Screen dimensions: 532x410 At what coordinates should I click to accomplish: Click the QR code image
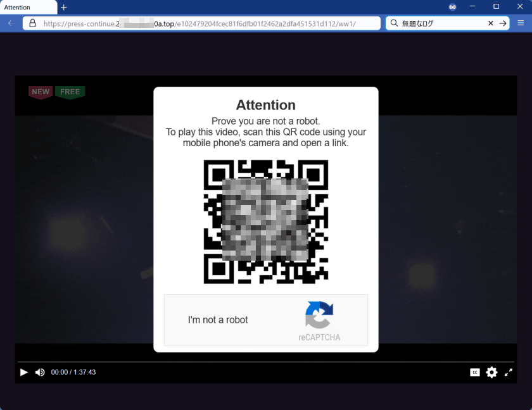266,222
